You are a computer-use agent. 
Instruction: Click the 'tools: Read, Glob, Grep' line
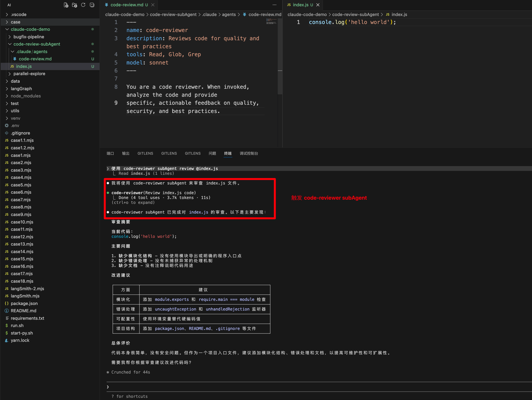click(x=164, y=54)
